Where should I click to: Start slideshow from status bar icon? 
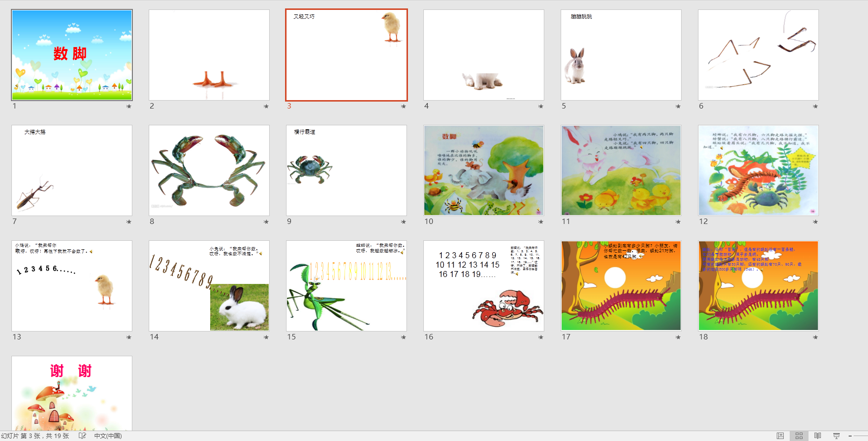click(837, 436)
